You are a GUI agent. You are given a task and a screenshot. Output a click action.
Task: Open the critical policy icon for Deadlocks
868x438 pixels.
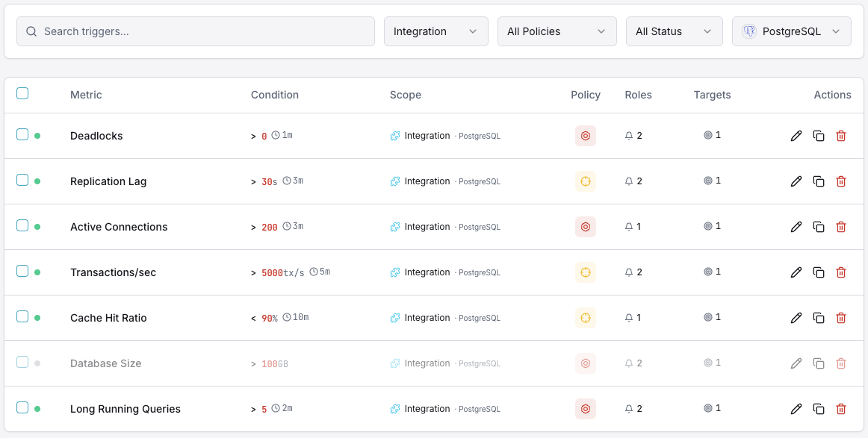pyautogui.click(x=586, y=136)
